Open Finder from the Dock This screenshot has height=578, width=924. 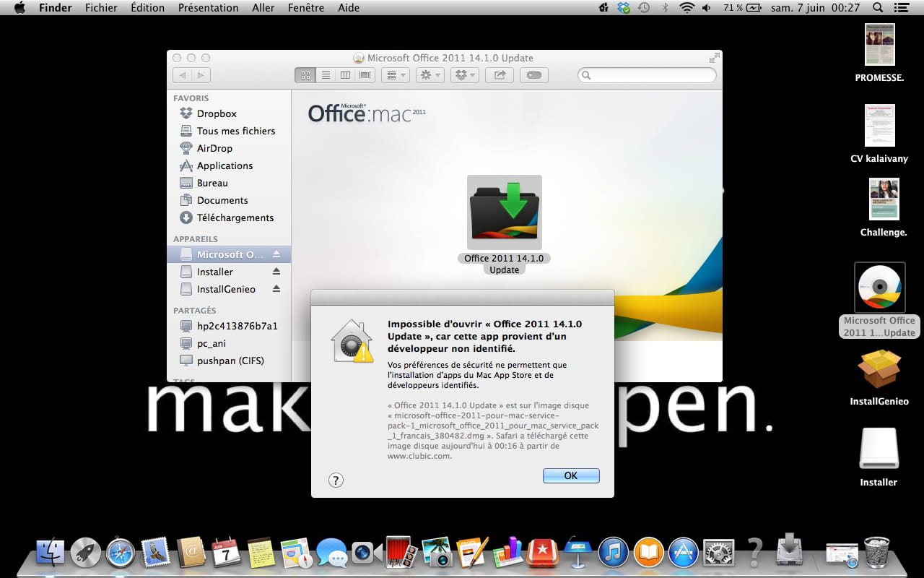pyautogui.click(x=50, y=553)
